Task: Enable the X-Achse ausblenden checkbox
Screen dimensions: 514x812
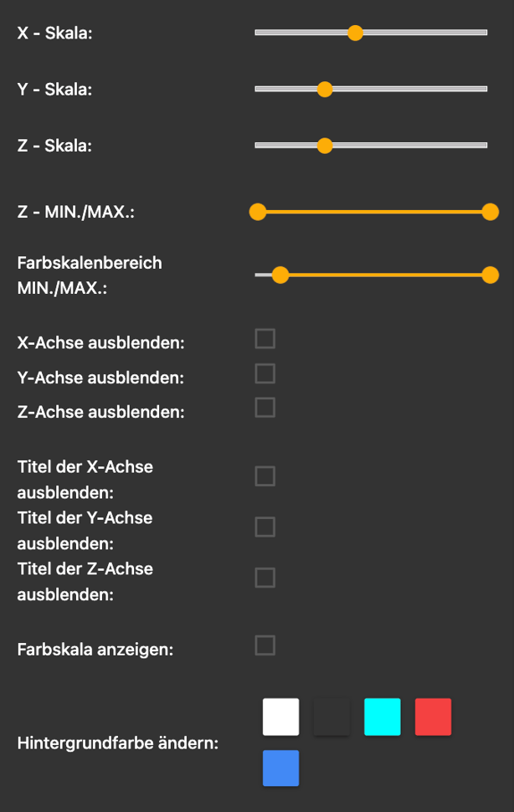Action: [x=265, y=338]
